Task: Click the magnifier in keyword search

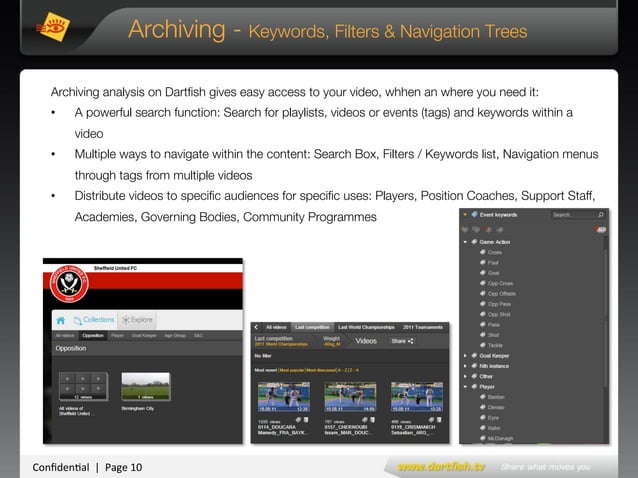Action: [x=601, y=214]
